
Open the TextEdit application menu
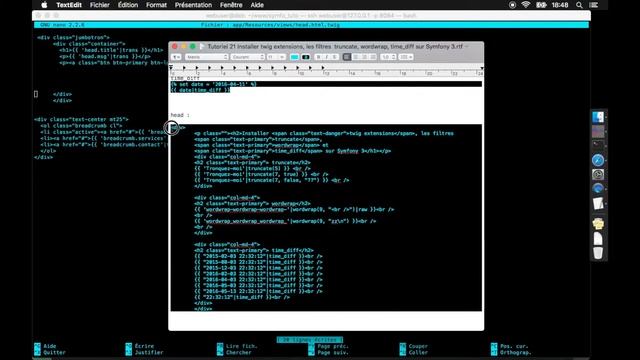coord(69,5)
